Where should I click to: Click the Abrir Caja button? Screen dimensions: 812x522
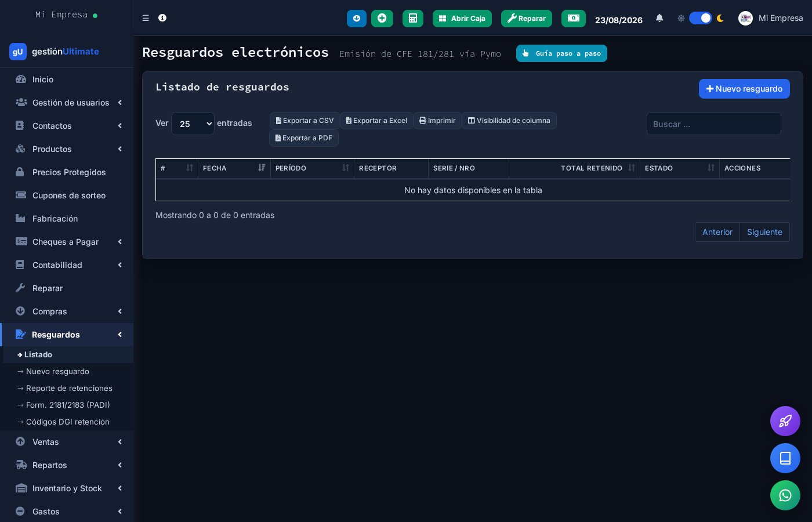click(462, 19)
